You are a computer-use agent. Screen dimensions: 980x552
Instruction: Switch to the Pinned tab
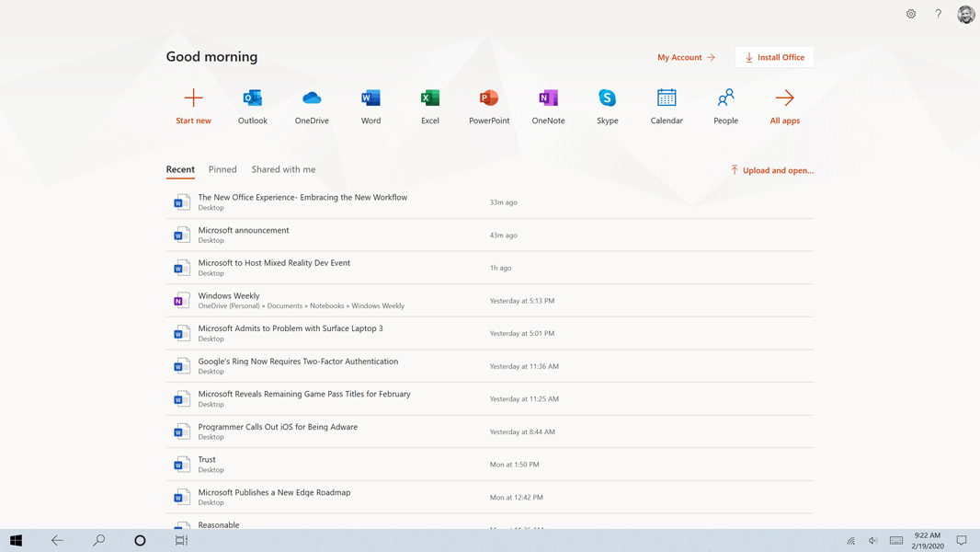(222, 169)
